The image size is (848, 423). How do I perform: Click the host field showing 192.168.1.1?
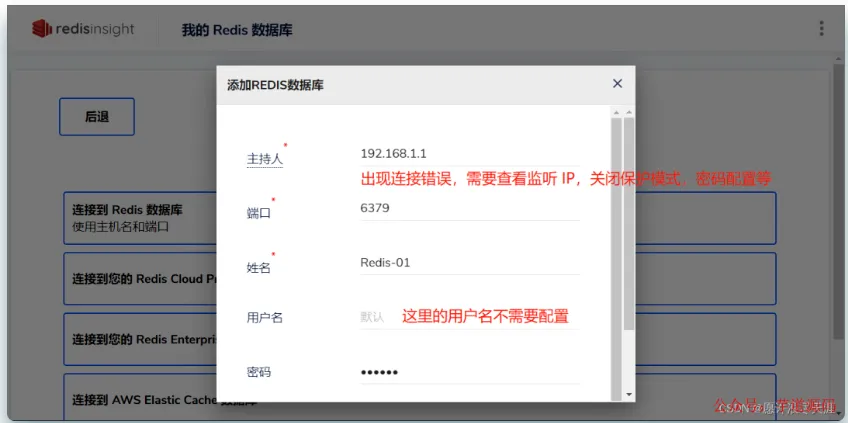pyautogui.click(x=469, y=154)
